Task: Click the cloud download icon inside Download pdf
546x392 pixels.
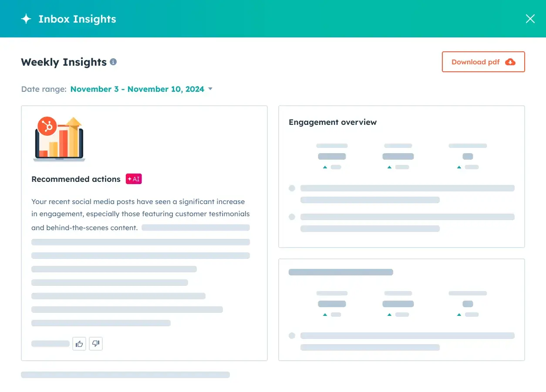Action: click(510, 62)
